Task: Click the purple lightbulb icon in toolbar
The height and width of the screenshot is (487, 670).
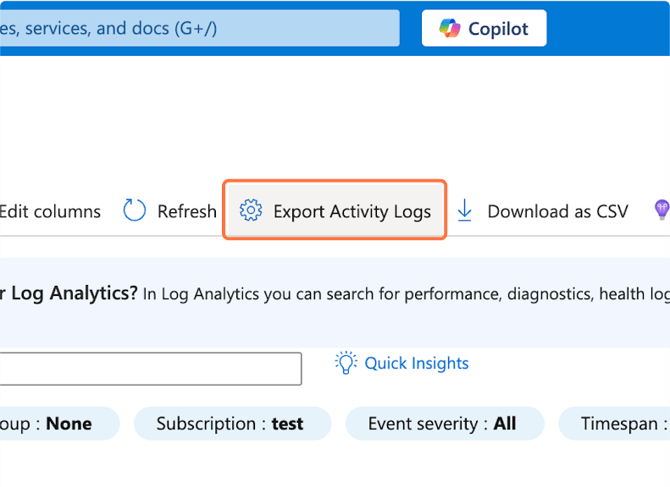Action: (661, 210)
